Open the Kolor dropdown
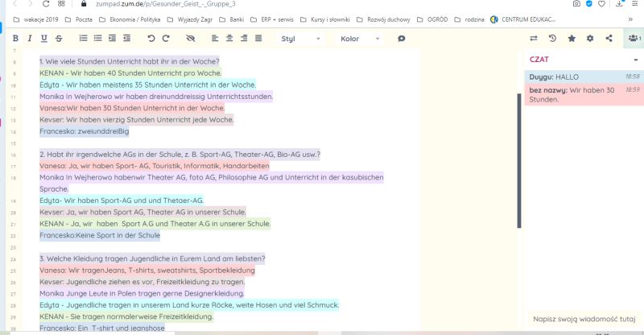The height and width of the screenshot is (335, 644). [x=357, y=38]
